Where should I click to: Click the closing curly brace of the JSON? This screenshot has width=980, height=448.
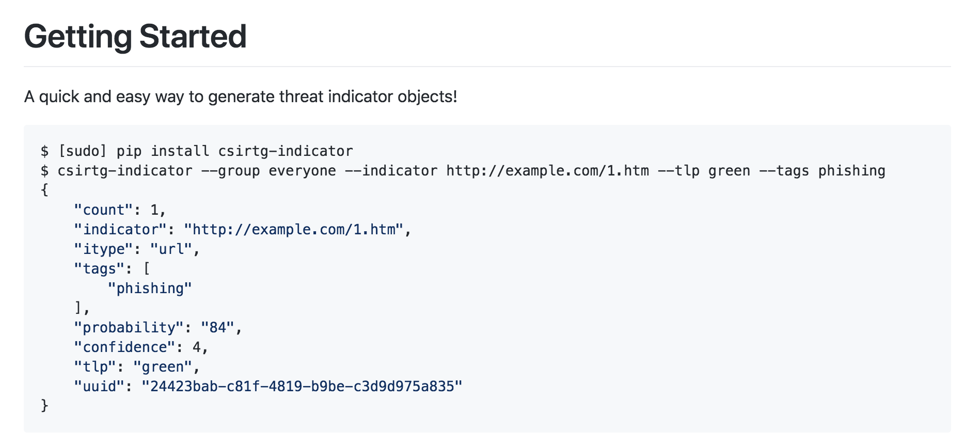pos(44,406)
